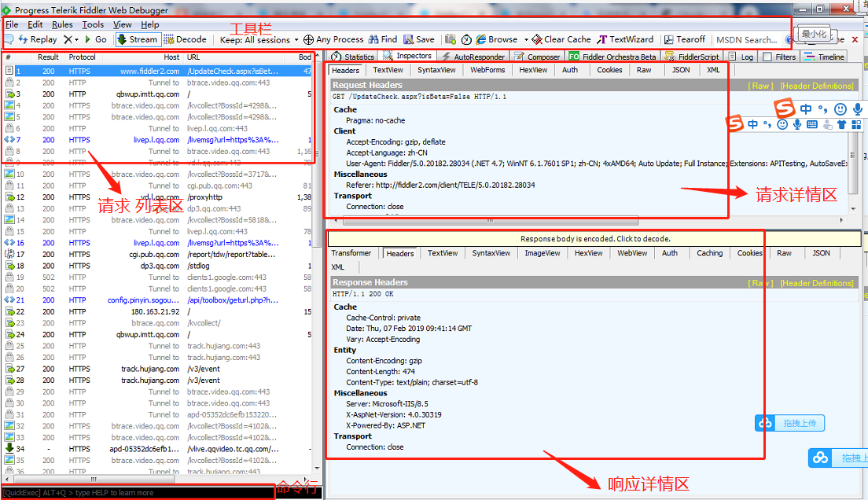The width and height of the screenshot is (868, 500).
Task: Open the Timeline tab
Action: pos(824,57)
